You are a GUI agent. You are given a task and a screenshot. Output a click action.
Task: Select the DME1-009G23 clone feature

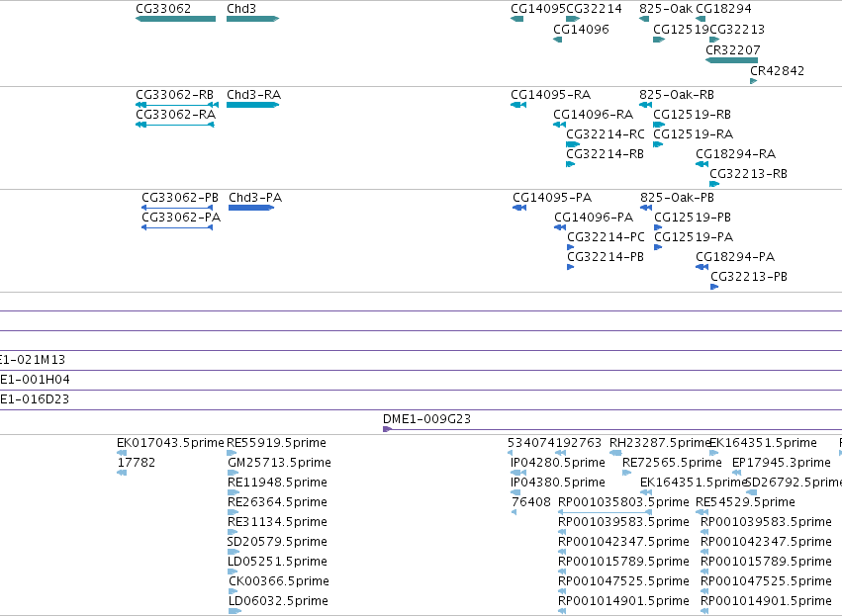pyautogui.click(x=612, y=429)
